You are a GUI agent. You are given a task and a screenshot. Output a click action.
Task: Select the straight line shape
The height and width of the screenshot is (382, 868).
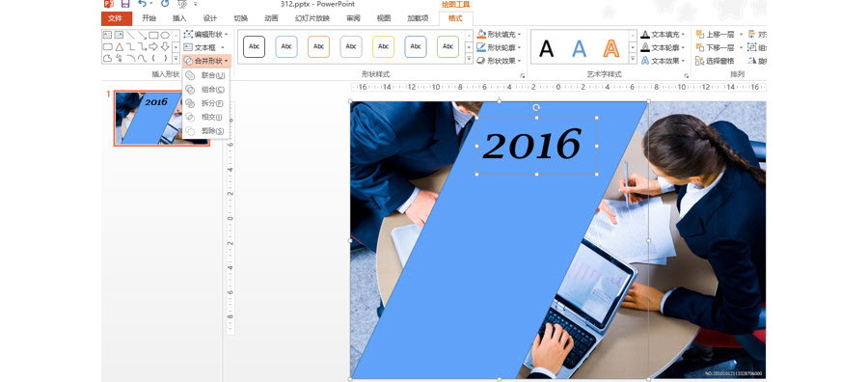(130, 35)
